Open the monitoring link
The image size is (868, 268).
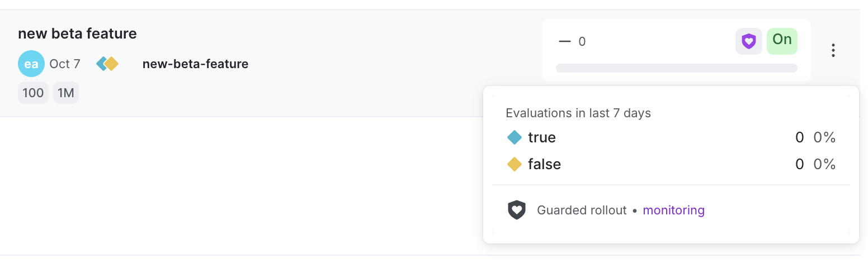(673, 210)
